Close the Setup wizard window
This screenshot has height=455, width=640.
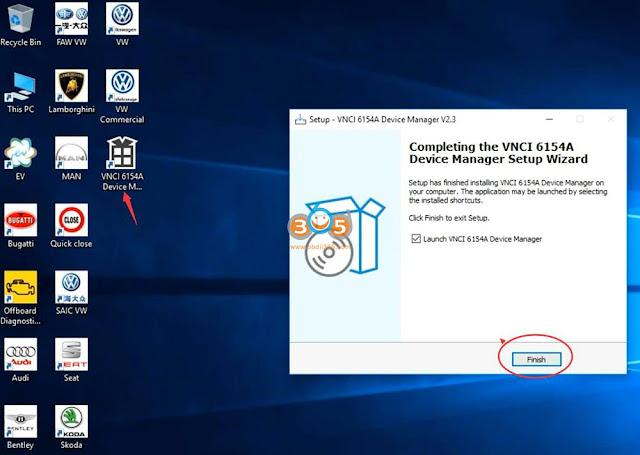[x=611, y=119]
